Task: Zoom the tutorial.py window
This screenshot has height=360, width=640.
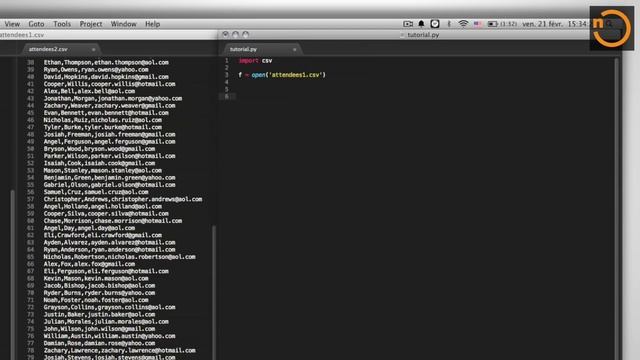Action: 245,35
